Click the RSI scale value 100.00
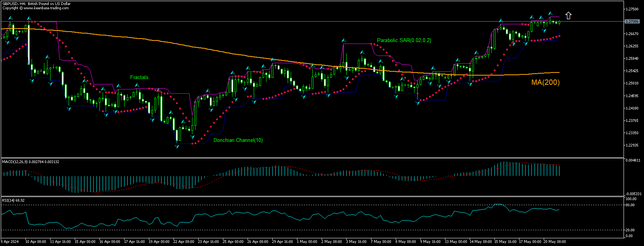Screen dimensions: 644x246 coord(631,199)
